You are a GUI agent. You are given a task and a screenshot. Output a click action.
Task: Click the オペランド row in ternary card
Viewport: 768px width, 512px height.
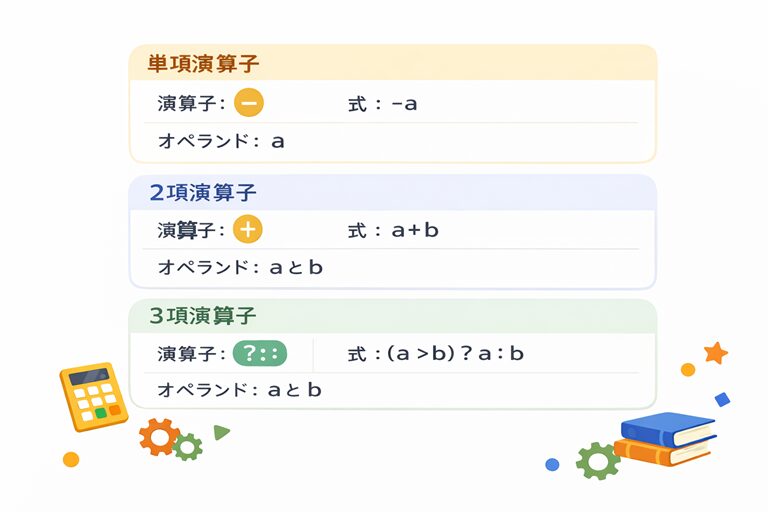click(240, 390)
